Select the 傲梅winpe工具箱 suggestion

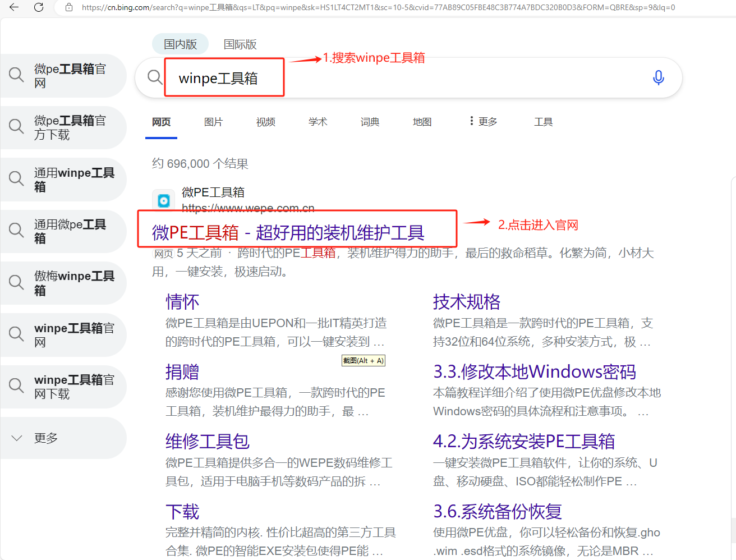pos(63,283)
